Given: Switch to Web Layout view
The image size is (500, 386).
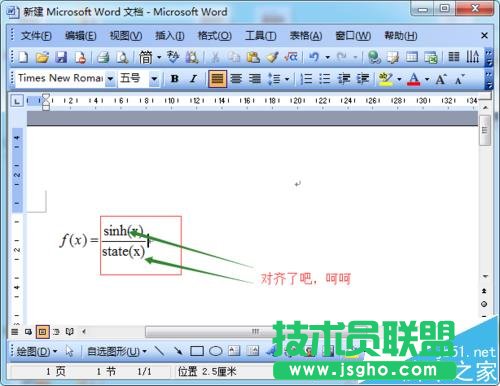Looking at the screenshot, I should click(x=28, y=332).
